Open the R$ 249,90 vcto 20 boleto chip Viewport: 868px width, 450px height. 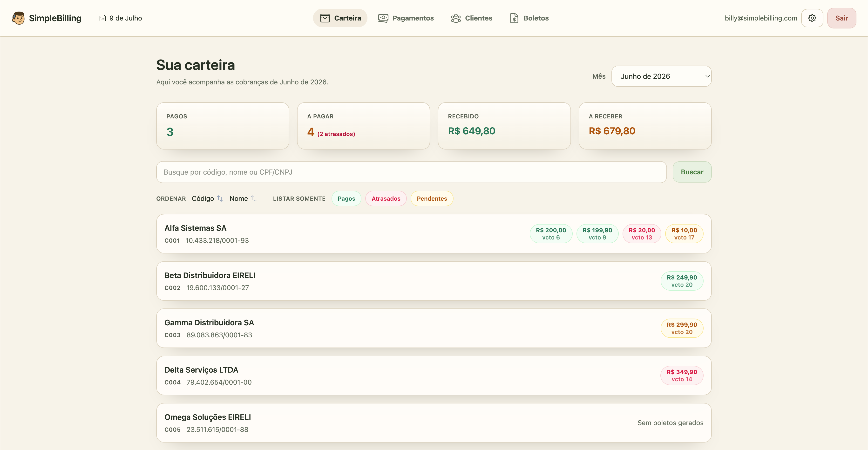[x=682, y=281]
